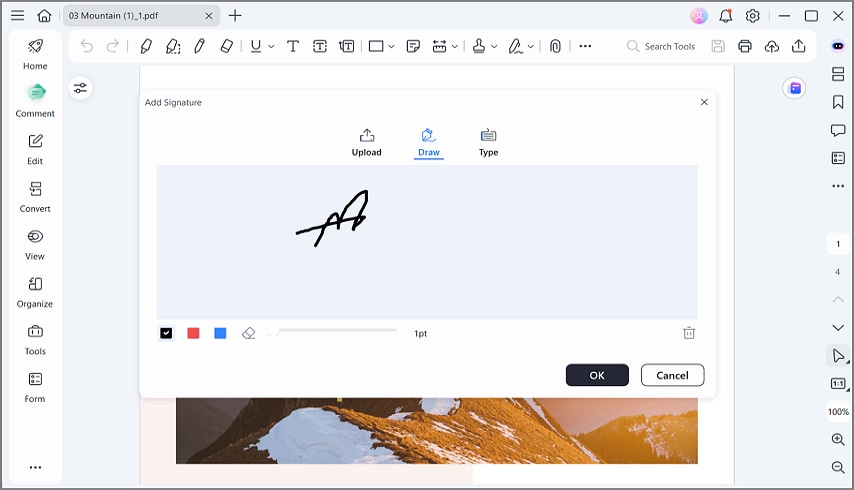
Task: Close the Add Signature dialog
Action: 704,102
